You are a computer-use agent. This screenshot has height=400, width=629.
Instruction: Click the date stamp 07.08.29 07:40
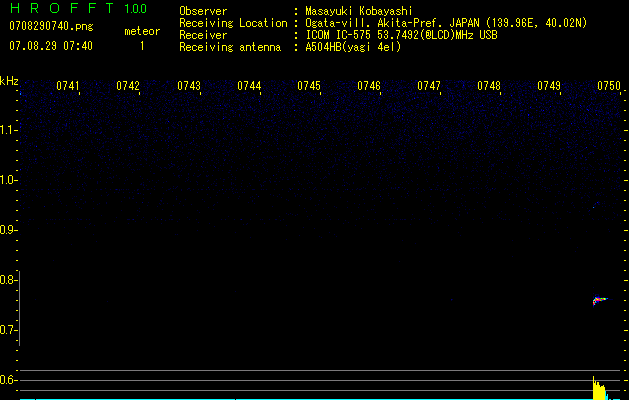tap(51, 46)
